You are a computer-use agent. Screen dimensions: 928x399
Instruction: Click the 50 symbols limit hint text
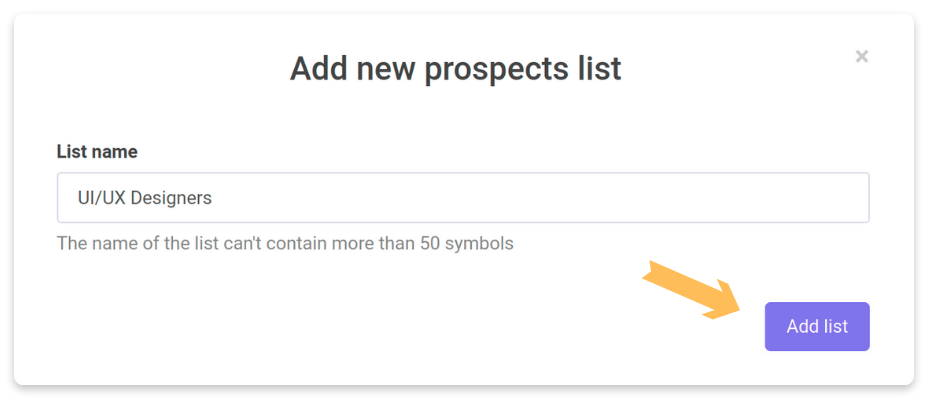point(285,243)
